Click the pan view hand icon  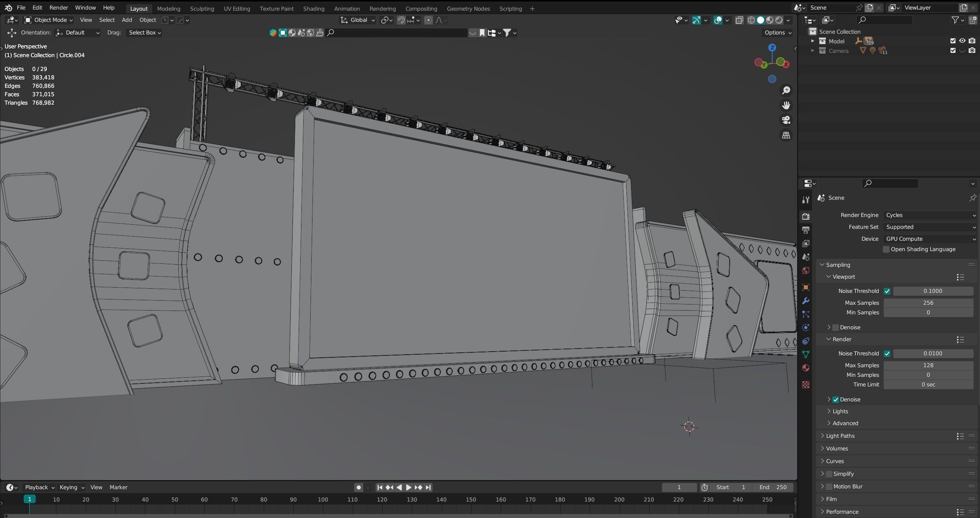(x=786, y=105)
